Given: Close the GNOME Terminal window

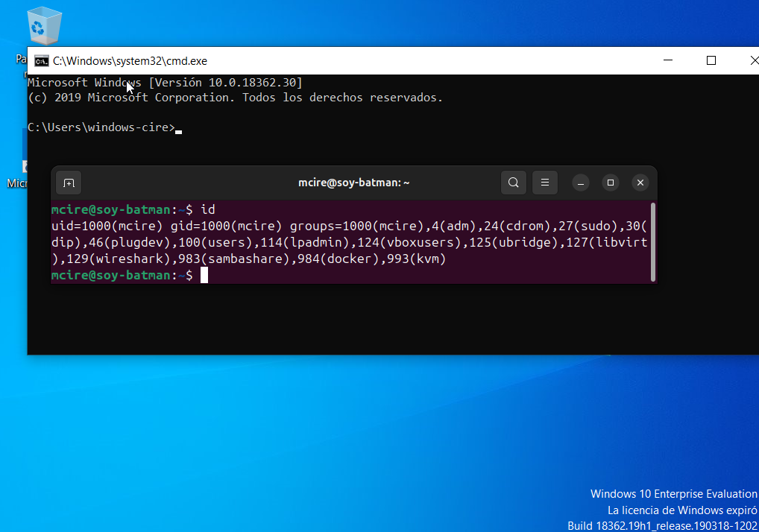Looking at the screenshot, I should click(640, 183).
